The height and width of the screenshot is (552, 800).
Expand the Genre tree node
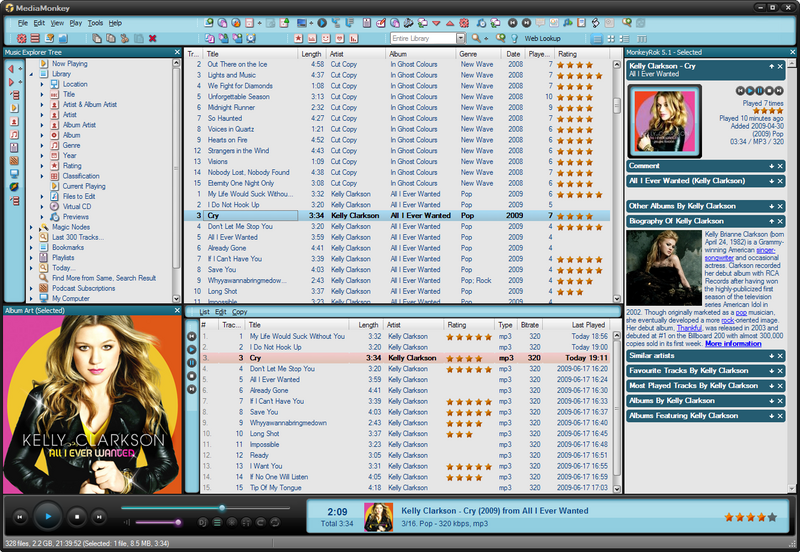click(x=42, y=145)
